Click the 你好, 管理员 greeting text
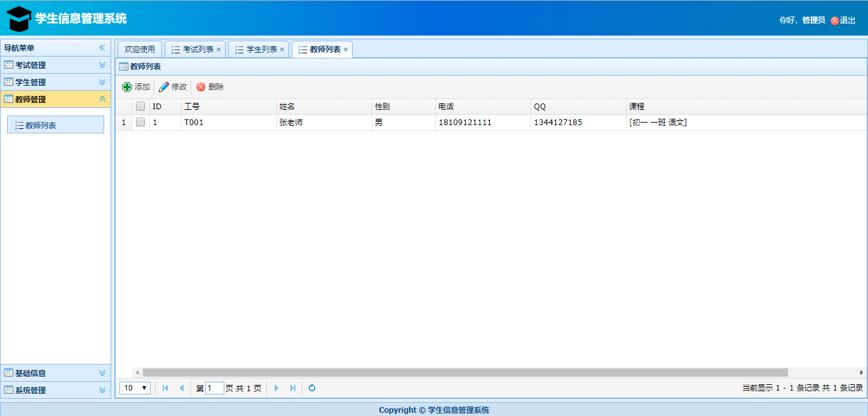 (x=802, y=20)
